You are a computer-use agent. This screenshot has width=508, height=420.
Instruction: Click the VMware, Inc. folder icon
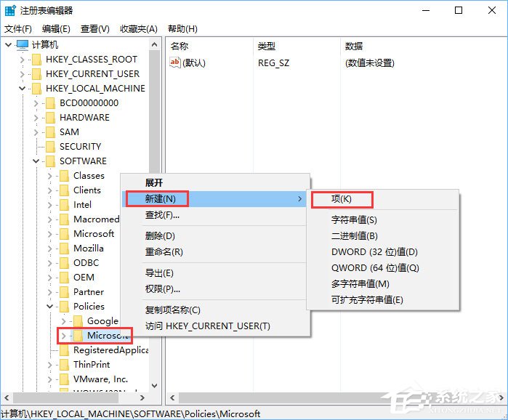pos(65,379)
